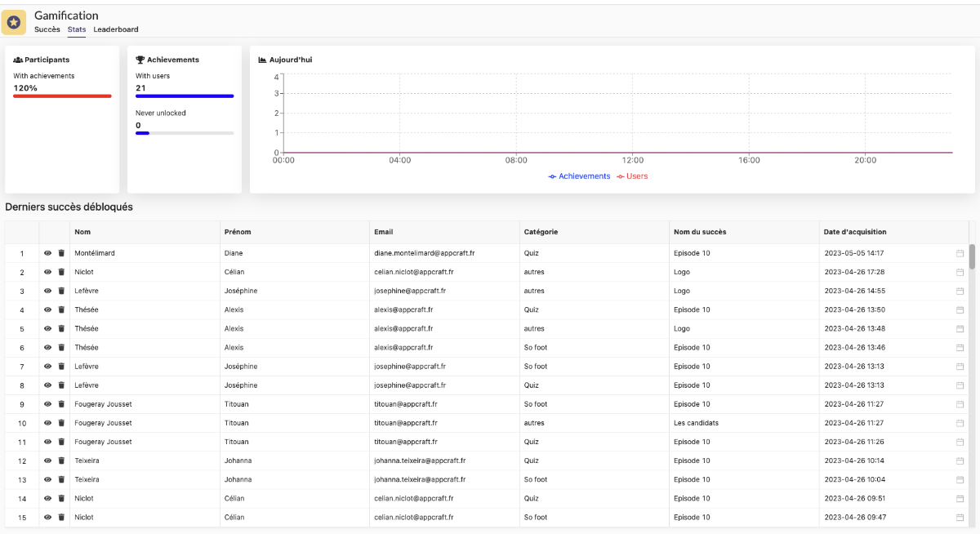Open calendar icon for 2023-05-05 14:17 date
The width and height of the screenshot is (980, 534).
pyautogui.click(x=960, y=253)
